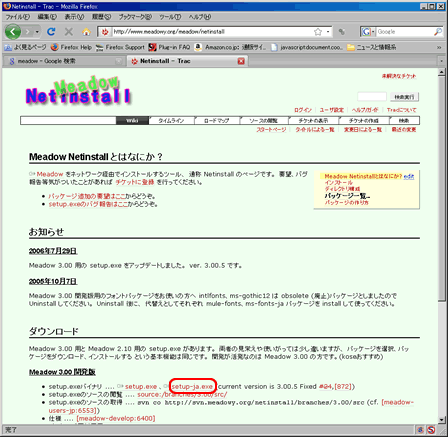448x437 pixels.
Task: Open the よく見るページ bookmark
Action: coord(25,47)
